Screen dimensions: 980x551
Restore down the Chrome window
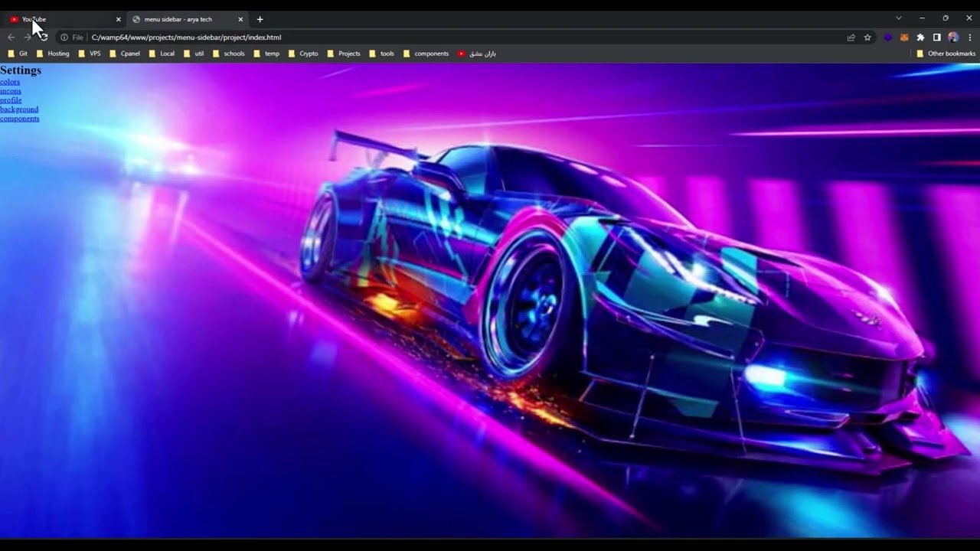click(x=946, y=18)
